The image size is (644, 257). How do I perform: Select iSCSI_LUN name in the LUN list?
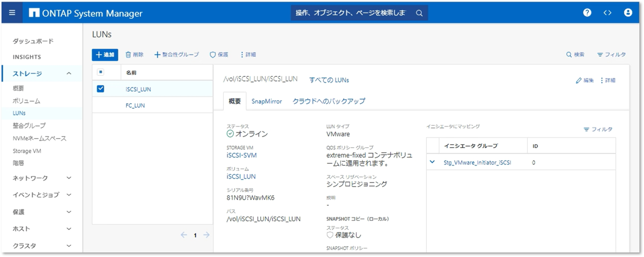click(138, 89)
